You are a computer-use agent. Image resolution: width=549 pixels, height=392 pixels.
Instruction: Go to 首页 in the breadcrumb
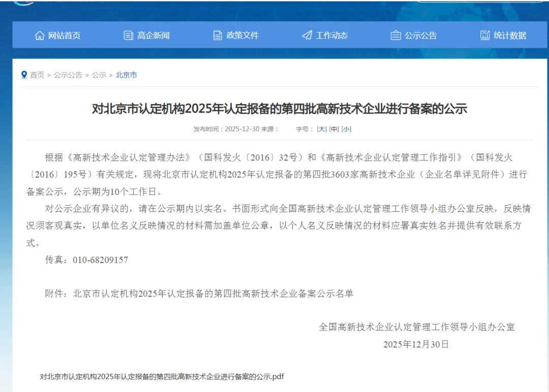[x=37, y=75]
